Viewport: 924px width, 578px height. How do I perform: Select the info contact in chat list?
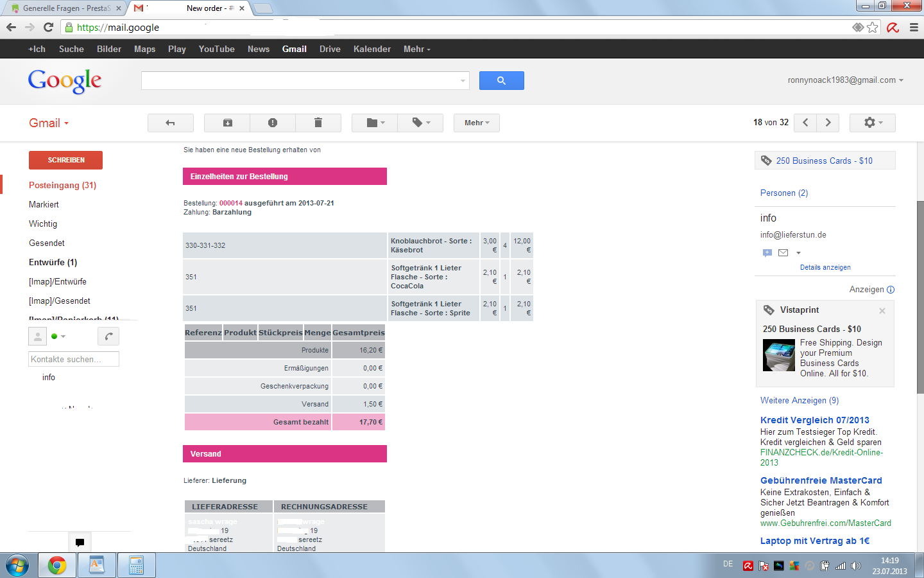pyautogui.click(x=49, y=377)
